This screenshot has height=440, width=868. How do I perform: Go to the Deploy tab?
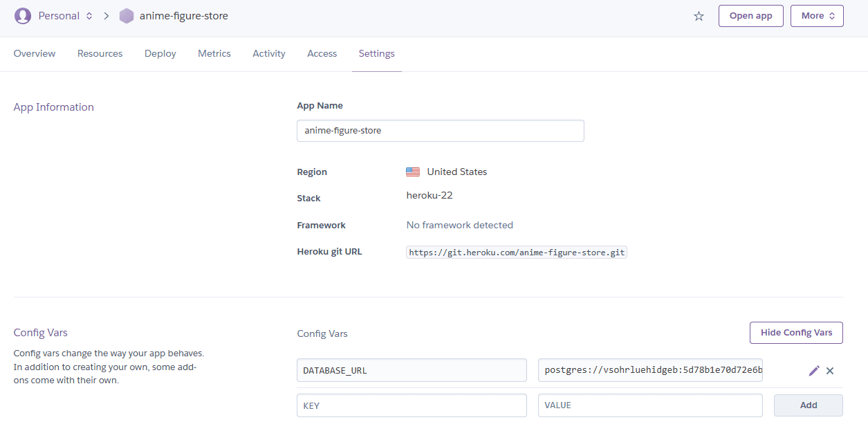160,53
